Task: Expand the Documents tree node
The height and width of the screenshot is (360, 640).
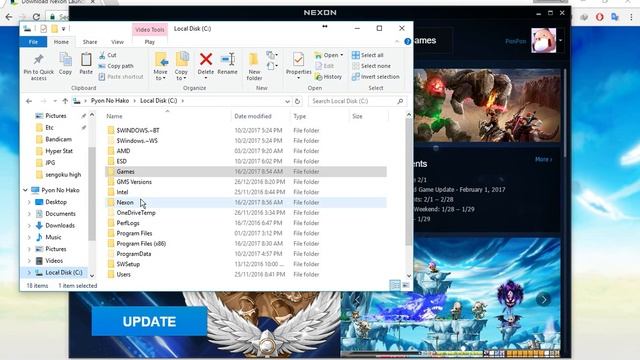Action: [29, 214]
